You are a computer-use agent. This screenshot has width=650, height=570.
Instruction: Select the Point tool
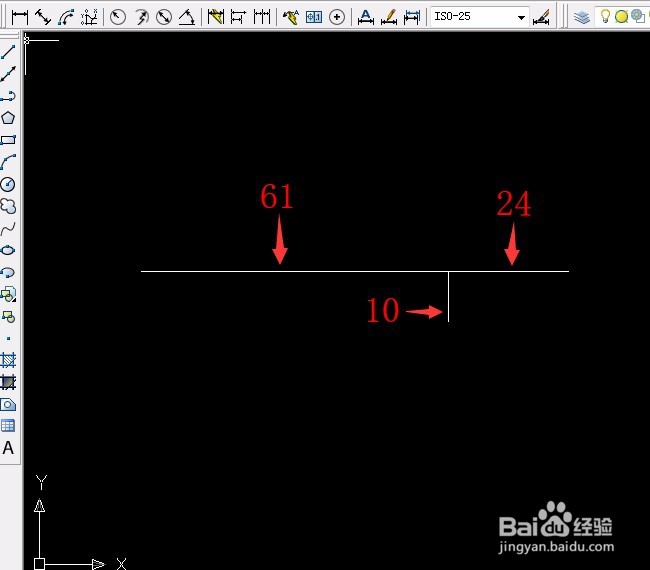point(8,339)
